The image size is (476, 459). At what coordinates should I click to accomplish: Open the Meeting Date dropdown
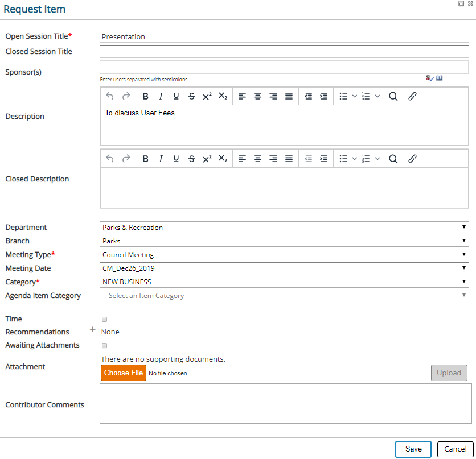tap(284, 268)
